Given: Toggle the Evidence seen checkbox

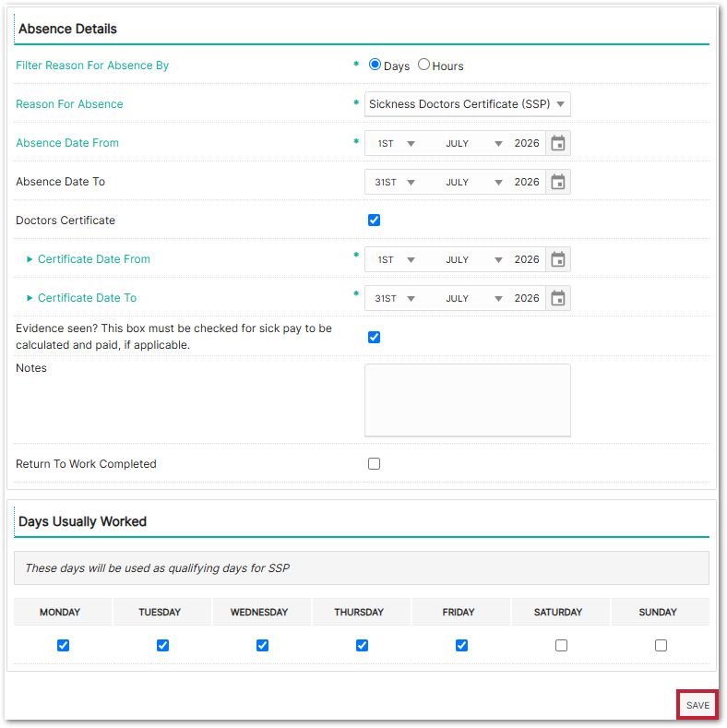Looking at the screenshot, I should (374, 337).
